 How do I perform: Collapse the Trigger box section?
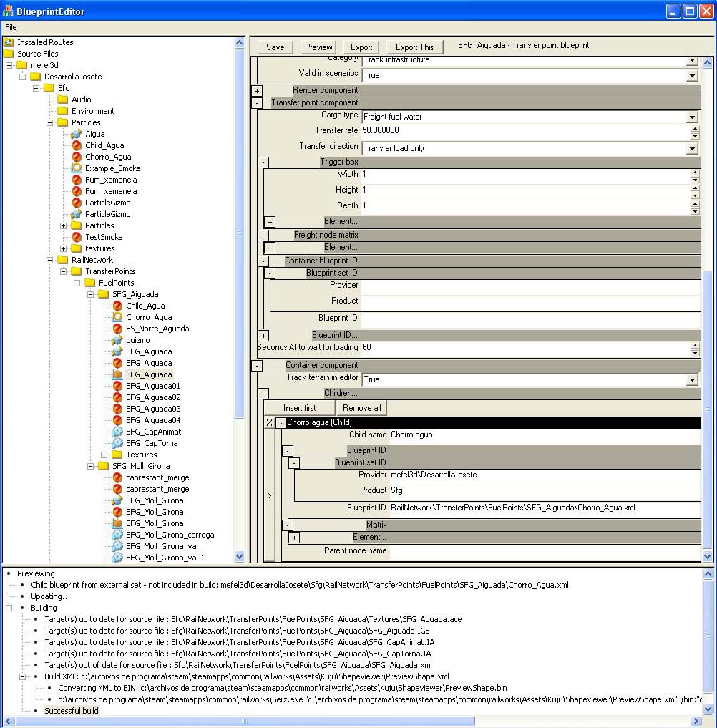[263, 162]
